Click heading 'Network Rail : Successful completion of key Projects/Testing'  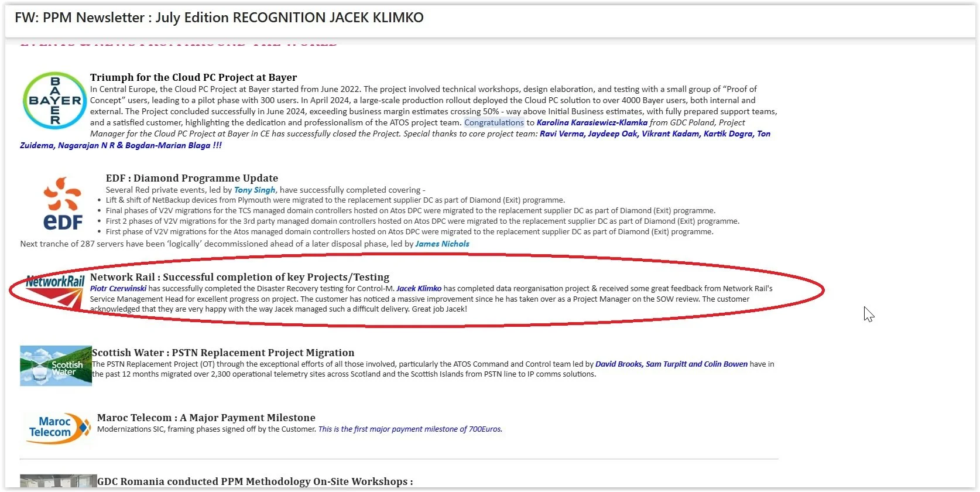coord(239,277)
